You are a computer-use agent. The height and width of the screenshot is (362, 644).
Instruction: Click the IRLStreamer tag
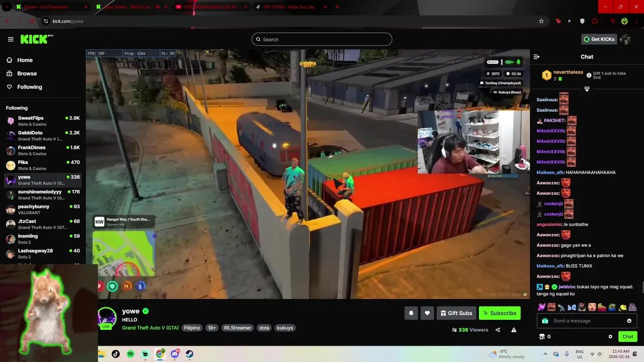tap(237, 328)
